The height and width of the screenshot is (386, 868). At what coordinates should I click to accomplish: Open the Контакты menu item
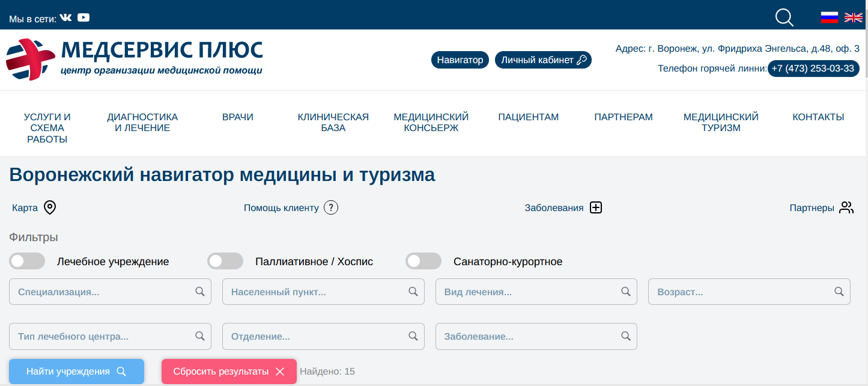point(818,117)
